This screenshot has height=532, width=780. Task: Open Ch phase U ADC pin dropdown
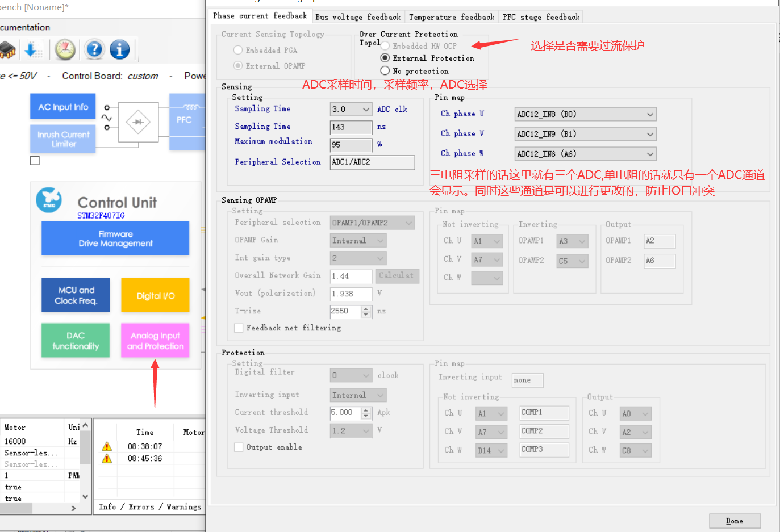585,114
